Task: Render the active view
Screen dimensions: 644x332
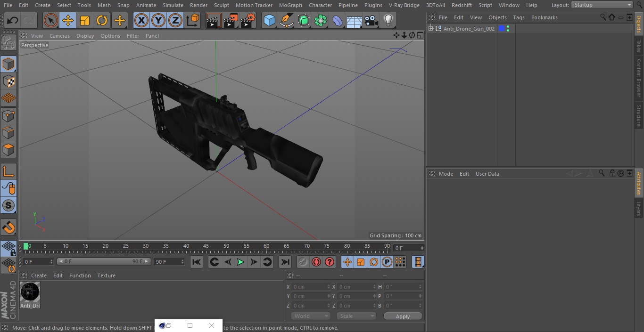Action: click(214, 20)
